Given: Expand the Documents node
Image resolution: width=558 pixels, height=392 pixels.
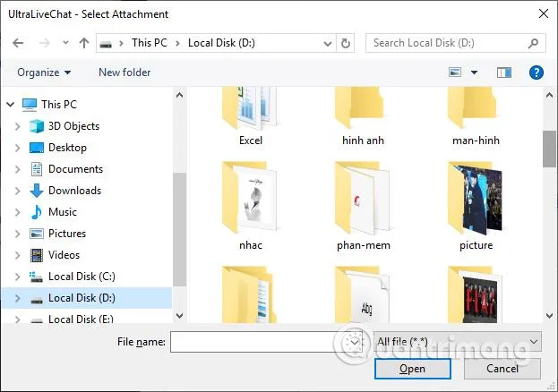Looking at the screenshot, I should [17, 169].
